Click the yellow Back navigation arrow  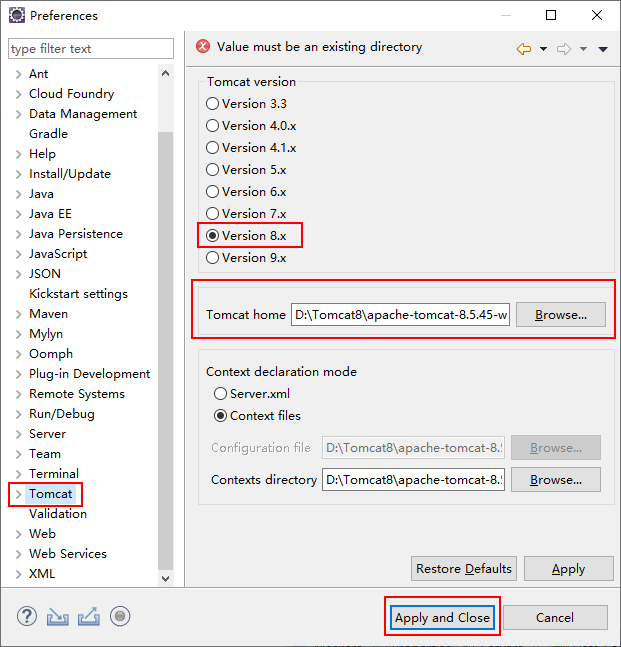(x=524, y=49)
